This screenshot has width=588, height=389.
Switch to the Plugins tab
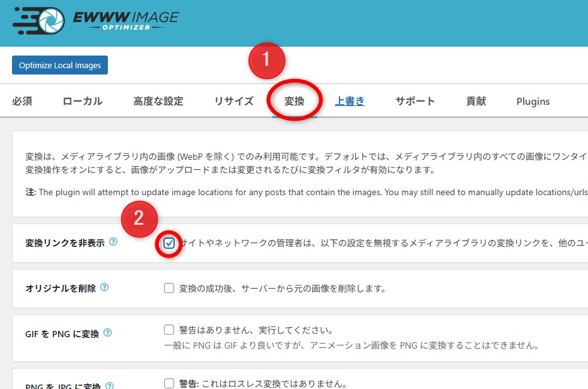click(x=532, y=101)
